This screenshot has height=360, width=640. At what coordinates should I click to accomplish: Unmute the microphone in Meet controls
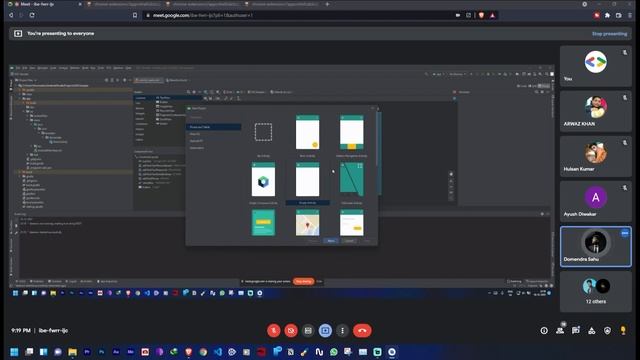click(x=273, y=331)
